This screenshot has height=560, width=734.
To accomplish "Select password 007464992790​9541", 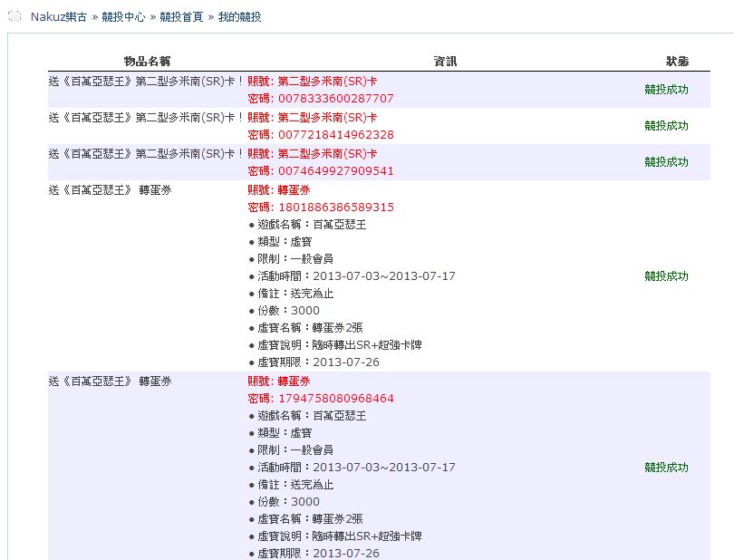I will point(335,171).
